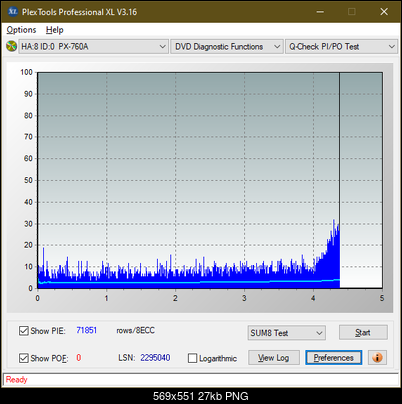The width and height of the screenshot is (402, 404).
Task: Open the orange info button
Action: click(377, 358)
